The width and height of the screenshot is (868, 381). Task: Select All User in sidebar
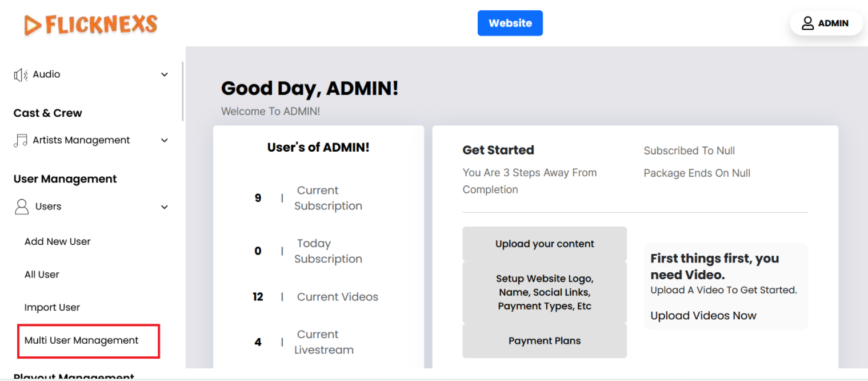click(x=42, y=275)
